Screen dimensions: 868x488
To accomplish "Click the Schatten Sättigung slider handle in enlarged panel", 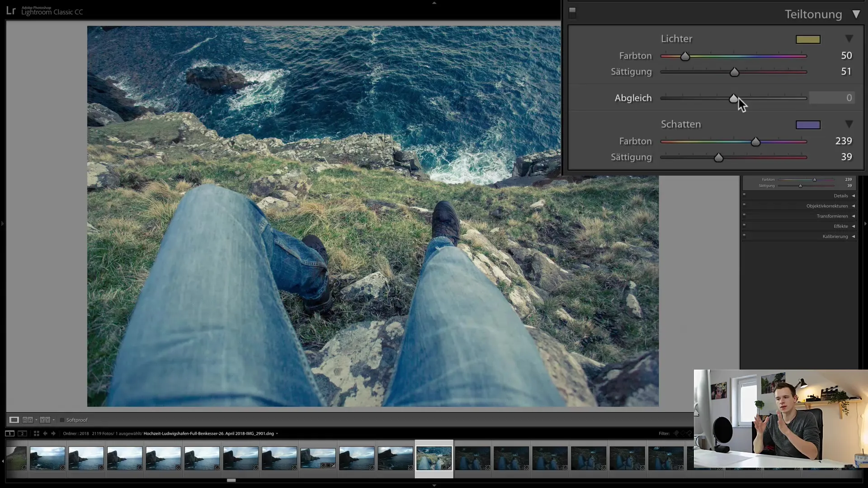I will pos(718,158).
